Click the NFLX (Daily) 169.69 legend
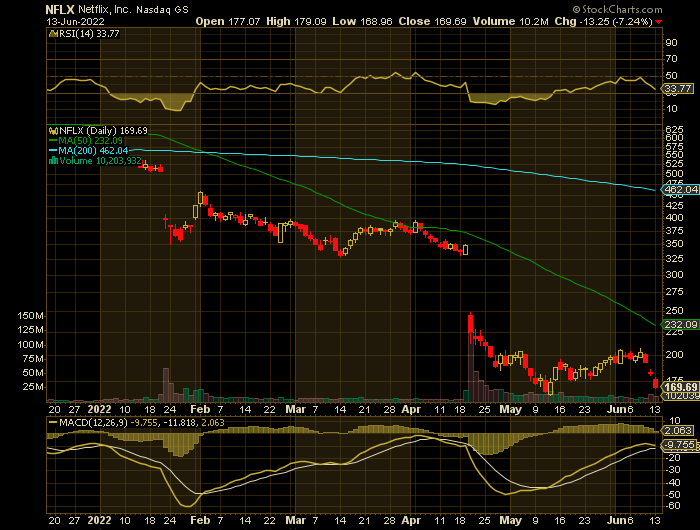700x530 pixels. [x=103, y=131]
